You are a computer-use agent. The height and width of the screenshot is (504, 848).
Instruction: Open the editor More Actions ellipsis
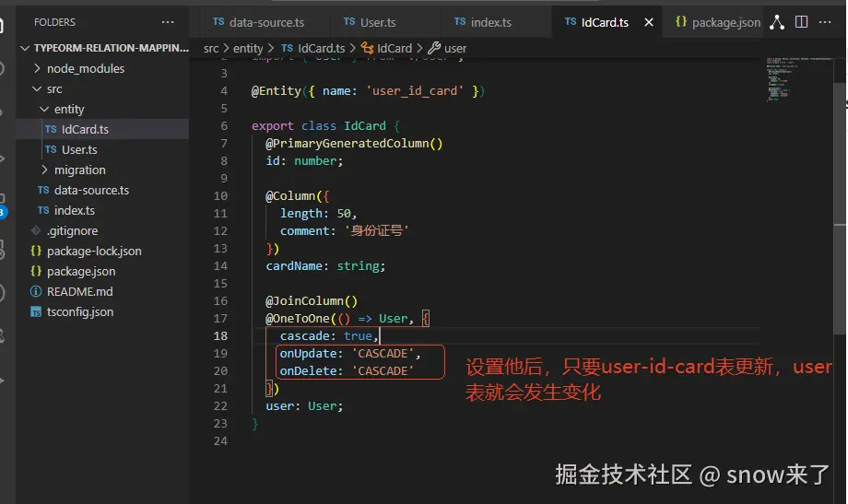tap(825, 22)
